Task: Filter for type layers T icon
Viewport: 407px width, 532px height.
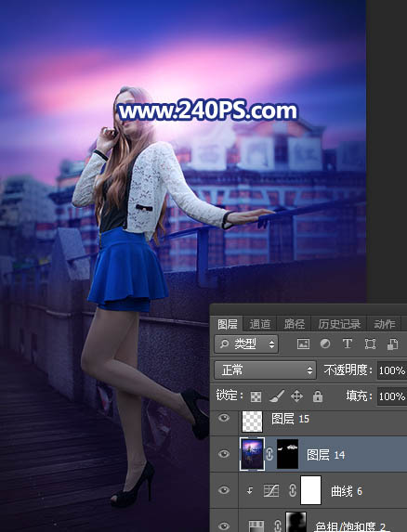Action: (x=347, y=344)
